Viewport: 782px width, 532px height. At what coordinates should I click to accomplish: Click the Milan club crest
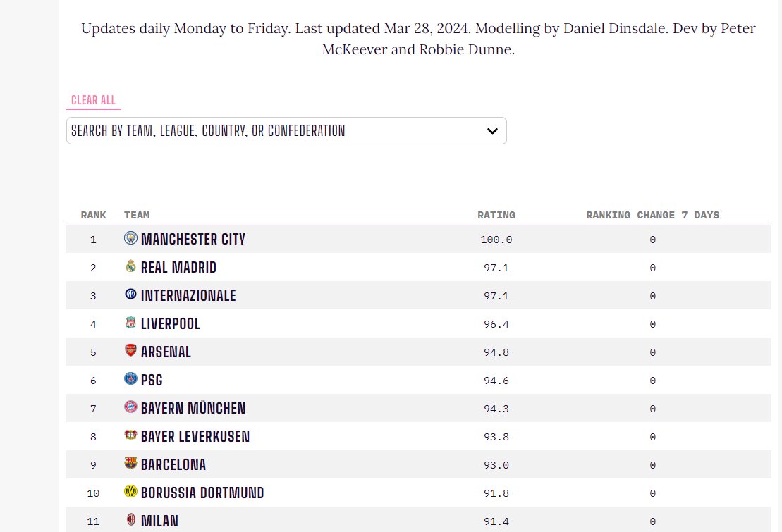(130, 519)
